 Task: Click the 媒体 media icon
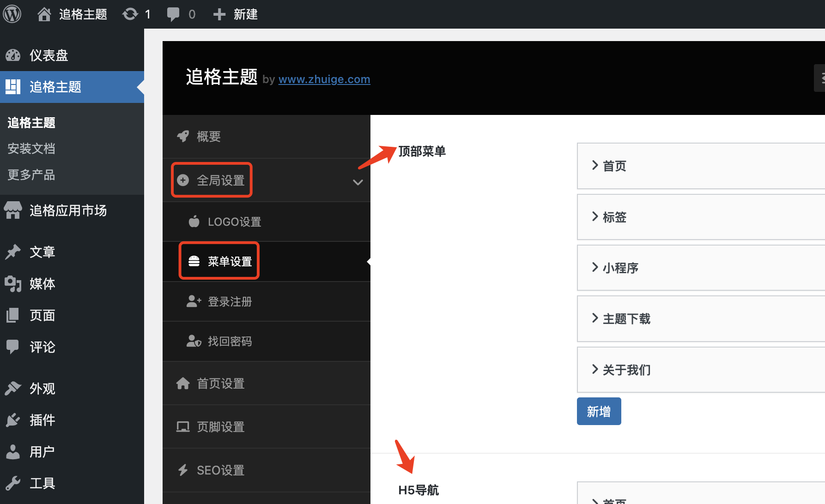pyautogui.click(x=13, y=284)
